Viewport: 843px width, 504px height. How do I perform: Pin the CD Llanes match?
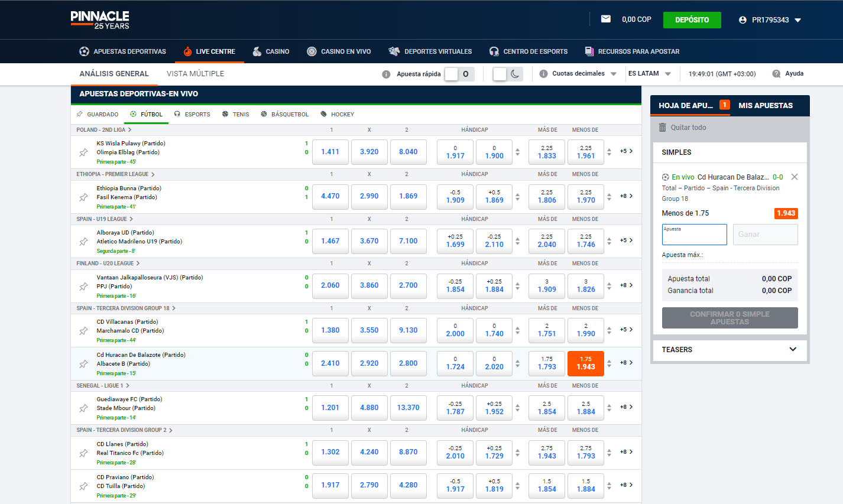[x=83, y=453]
